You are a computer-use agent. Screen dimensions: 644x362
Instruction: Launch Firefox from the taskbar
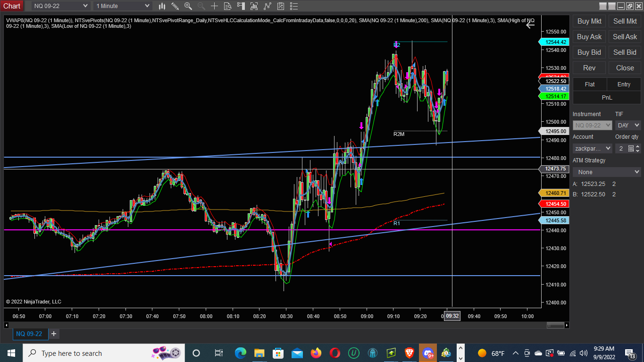click(x=316, y=353)
